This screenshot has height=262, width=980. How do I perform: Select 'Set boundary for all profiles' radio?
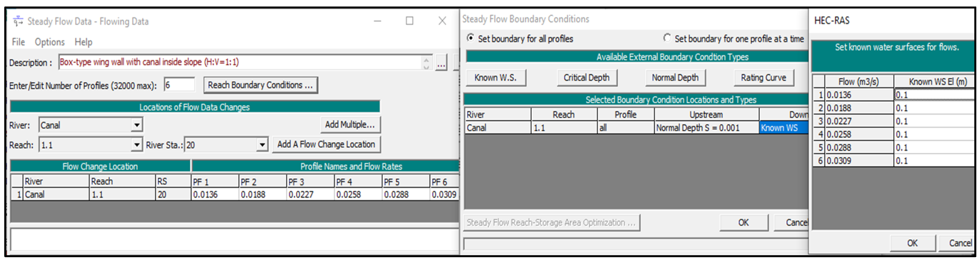click(x=471, y=38)
